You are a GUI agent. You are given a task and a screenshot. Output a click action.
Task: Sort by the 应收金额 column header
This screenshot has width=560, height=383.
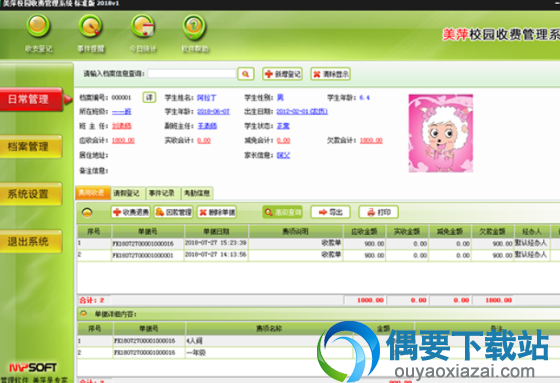point(364,232)
